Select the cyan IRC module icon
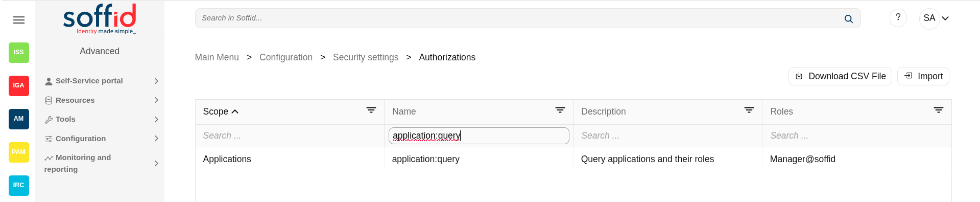 coord(19,185)
